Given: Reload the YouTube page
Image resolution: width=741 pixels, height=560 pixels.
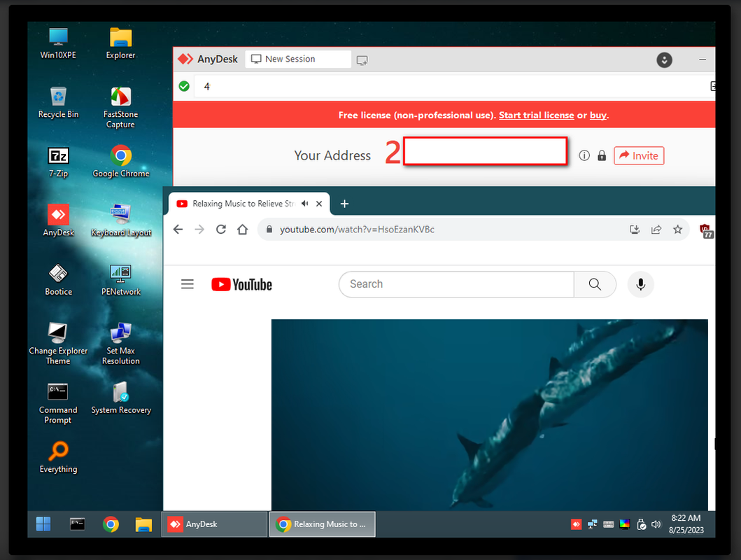Looking at the screenshot, I should coord(220,229).
